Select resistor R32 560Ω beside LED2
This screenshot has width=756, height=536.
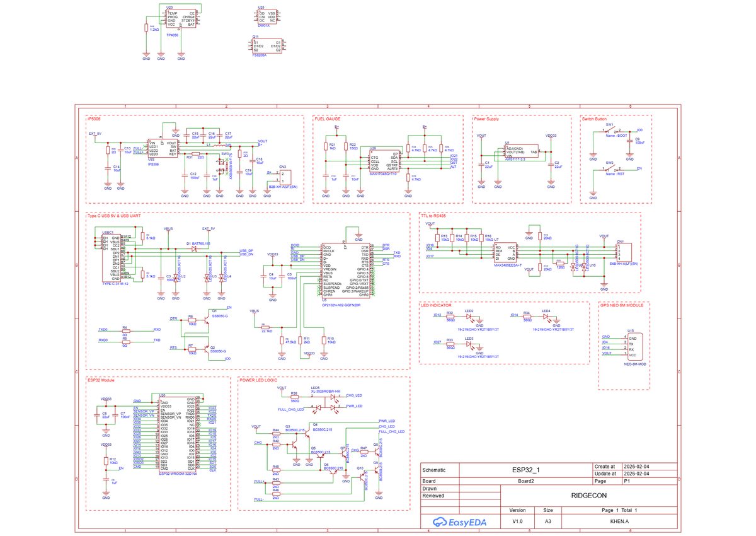tap(450, 316)
